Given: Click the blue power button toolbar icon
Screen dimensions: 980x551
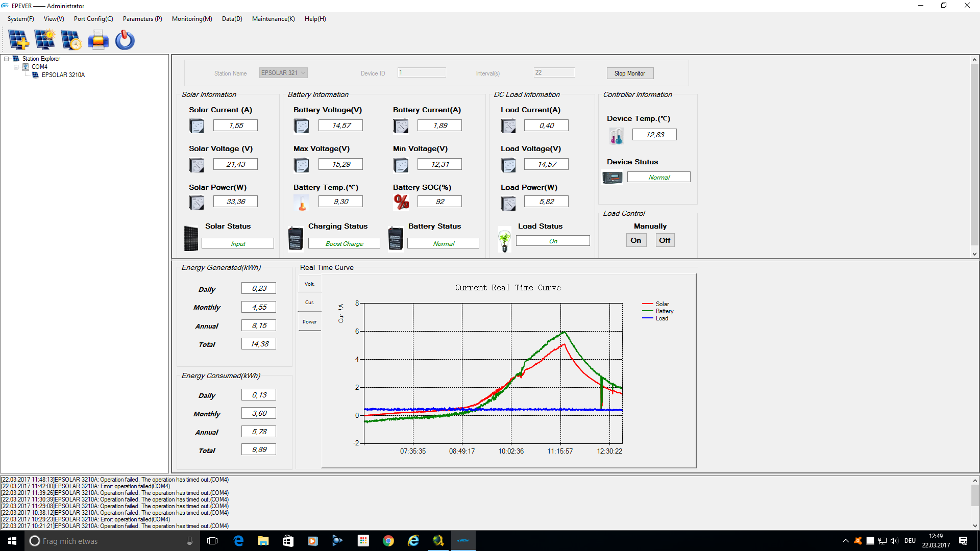Looking at the screenshot, I should pos(125,40).
